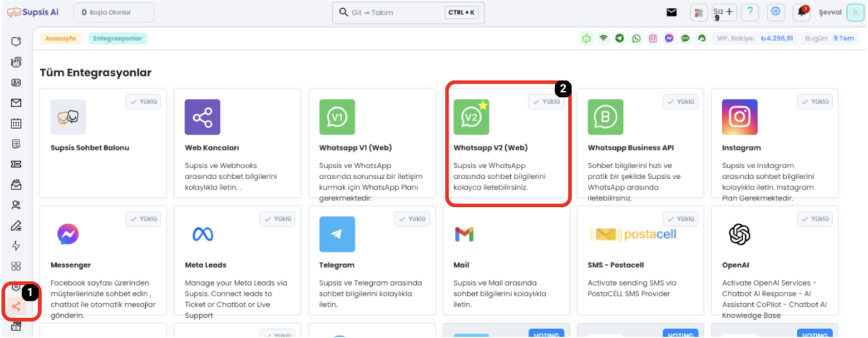Switch to the Entegrasyonlar tab

118,39
